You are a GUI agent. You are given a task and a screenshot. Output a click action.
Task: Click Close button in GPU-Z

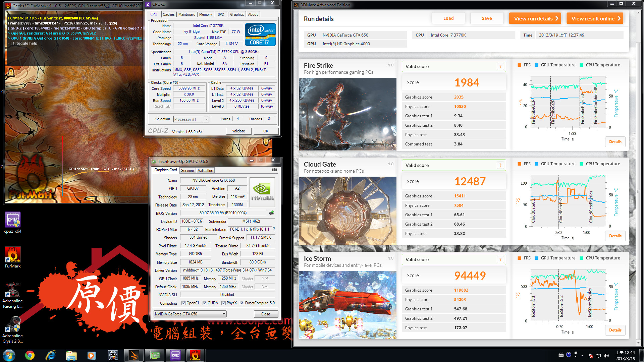coord(266,314)
